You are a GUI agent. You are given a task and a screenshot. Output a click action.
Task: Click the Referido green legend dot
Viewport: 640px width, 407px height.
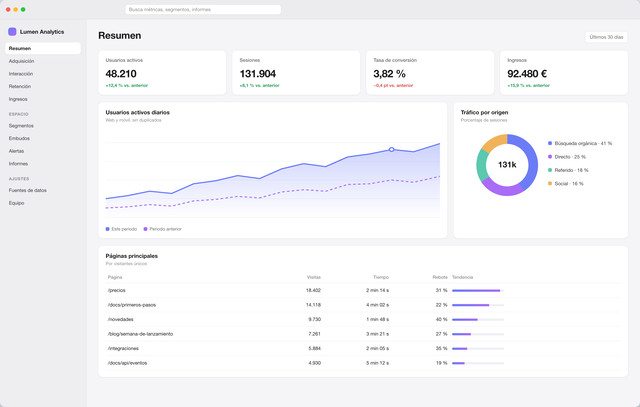click(x=550, y=170)
